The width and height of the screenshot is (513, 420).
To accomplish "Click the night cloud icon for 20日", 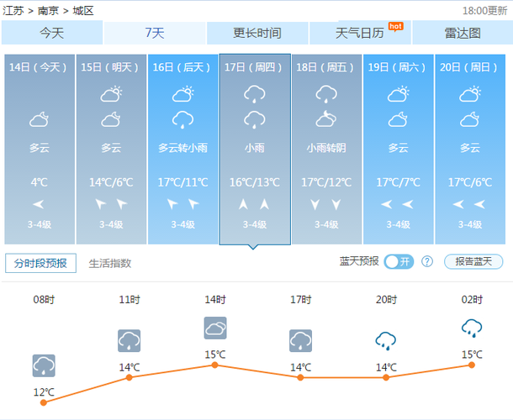I will click(469, 119).
